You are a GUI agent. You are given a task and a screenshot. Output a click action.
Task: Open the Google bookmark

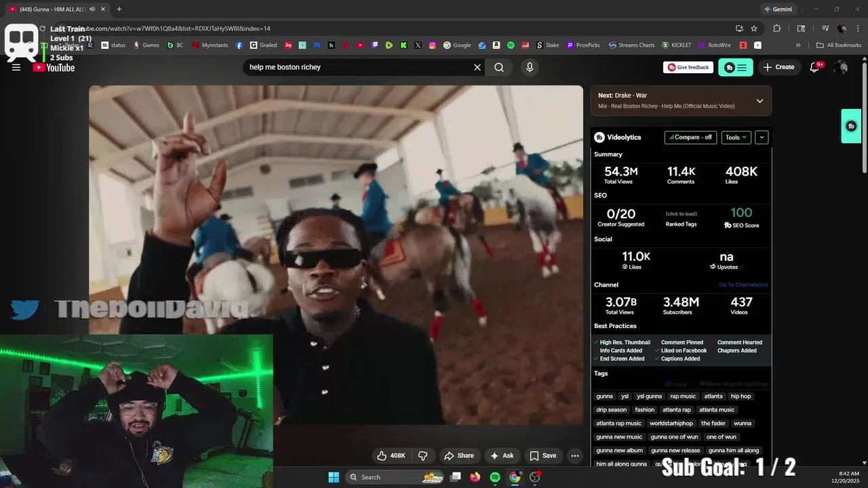(457, 45)
